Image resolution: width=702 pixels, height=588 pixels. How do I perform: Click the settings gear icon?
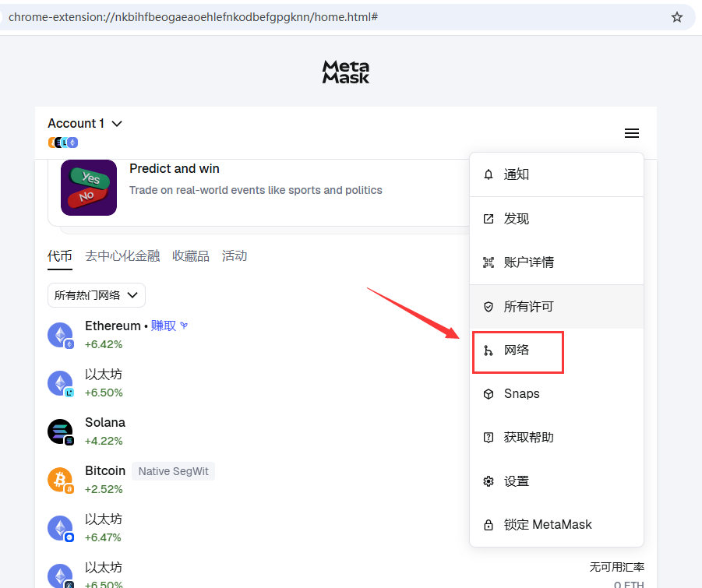tap(489, 481)
